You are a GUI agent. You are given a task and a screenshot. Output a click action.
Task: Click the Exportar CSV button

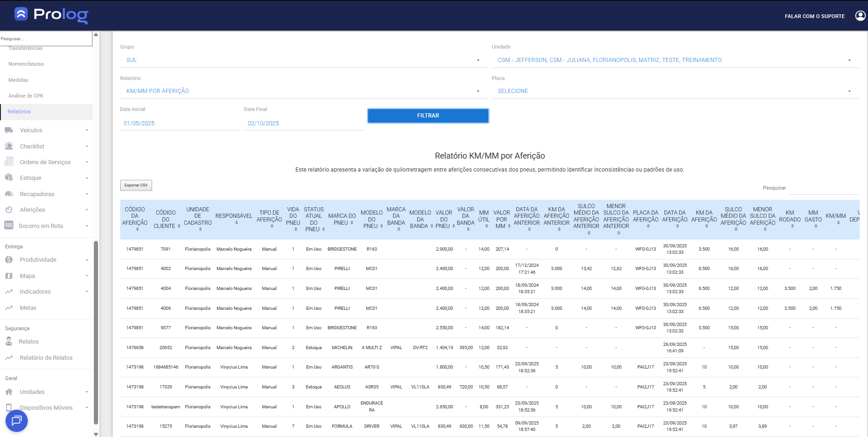point(136,185)
